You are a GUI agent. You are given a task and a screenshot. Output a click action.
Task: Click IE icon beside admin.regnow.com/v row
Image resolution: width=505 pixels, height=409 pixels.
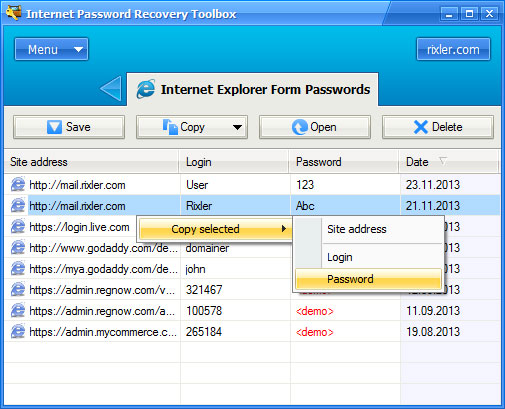18,290
